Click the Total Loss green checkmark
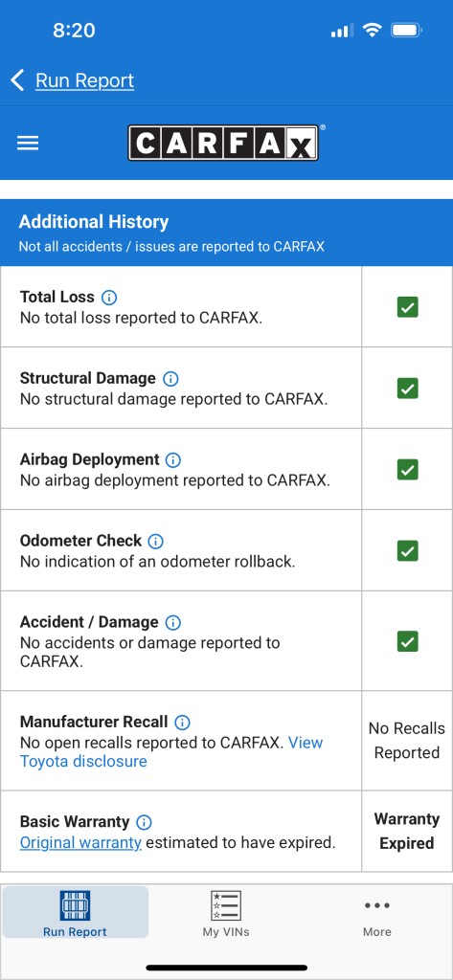Image resolution: width=453 pixels, height=980 pixels. pyautogui.click(x=407, y=307)
